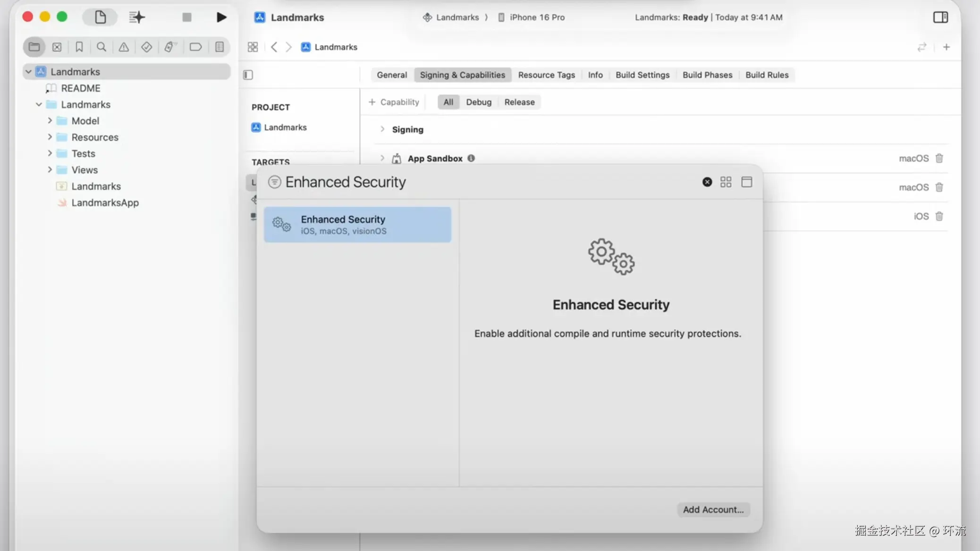Select Enhanced Security capability in list
The width and height of the screenshot is (980, 551).
[357, 225]
